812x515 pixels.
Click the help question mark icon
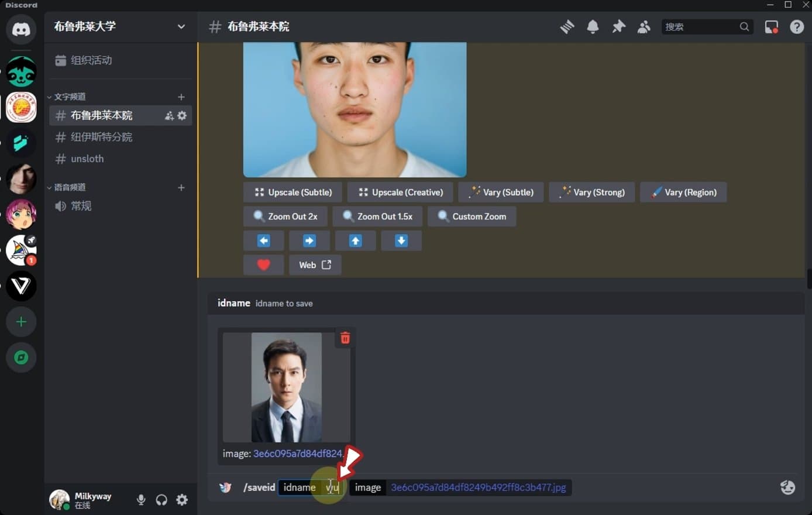click(x=797, y=26)
